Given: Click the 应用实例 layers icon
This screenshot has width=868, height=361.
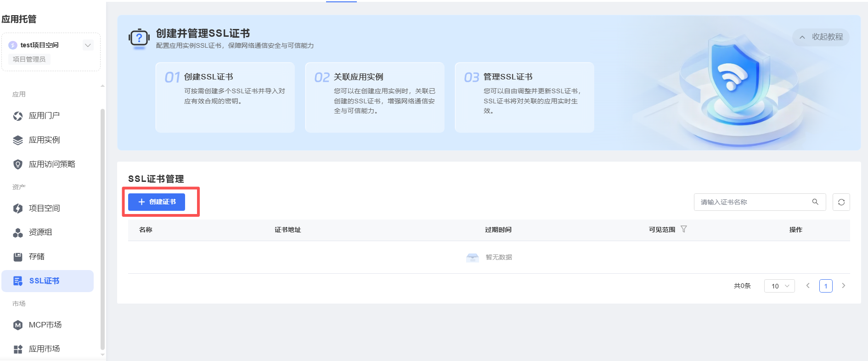Looking at the screenshot, I should pyautogui.click(x=18, y=140).
